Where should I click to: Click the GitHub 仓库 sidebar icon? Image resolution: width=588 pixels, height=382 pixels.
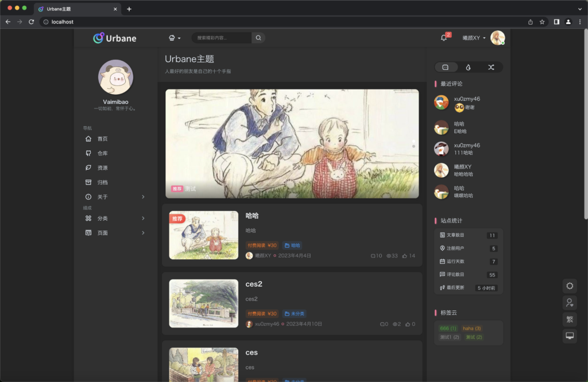pos(88,153)
